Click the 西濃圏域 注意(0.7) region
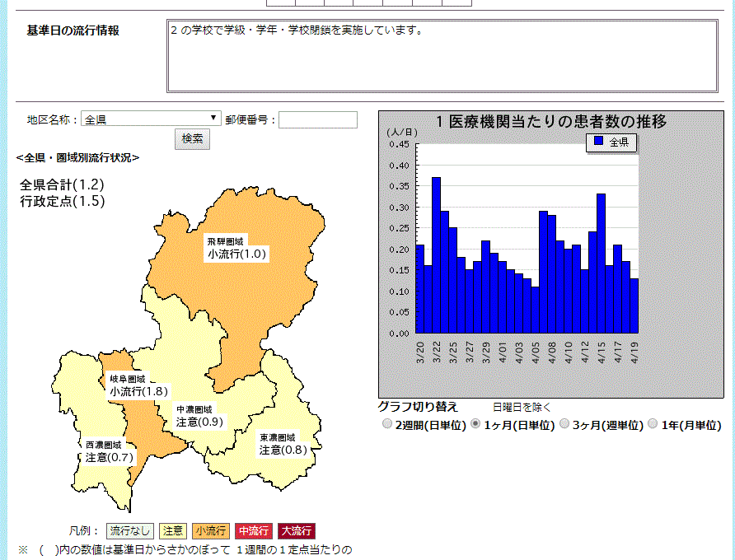Viewport: 735px width, 560px height. pyautogui.click(x=109, y=450)
